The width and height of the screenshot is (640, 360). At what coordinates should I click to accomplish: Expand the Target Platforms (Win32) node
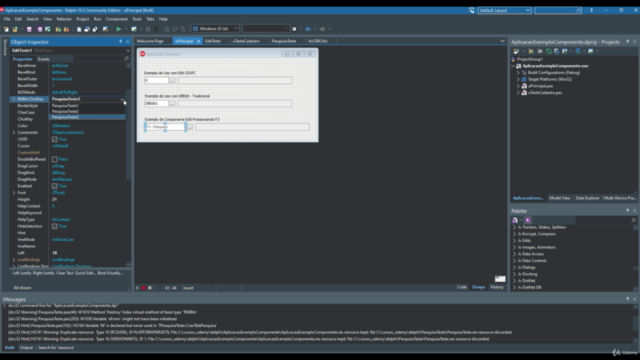(518, 79)
